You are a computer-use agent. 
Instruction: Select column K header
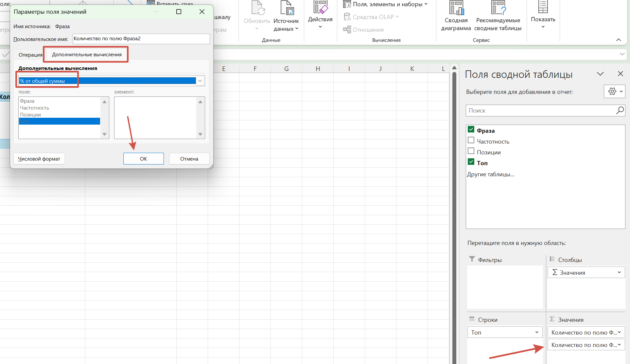coord(412,69)
